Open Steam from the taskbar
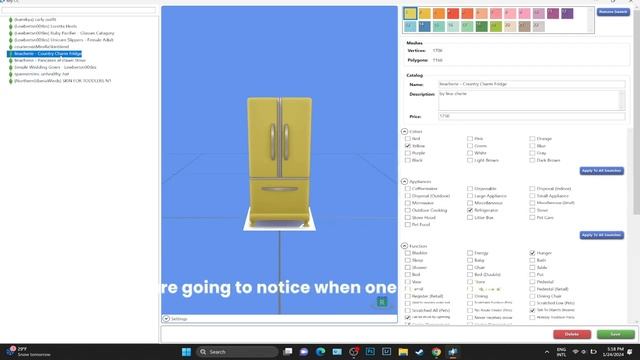This screenshot has width=640, height=360. point(419,352)
